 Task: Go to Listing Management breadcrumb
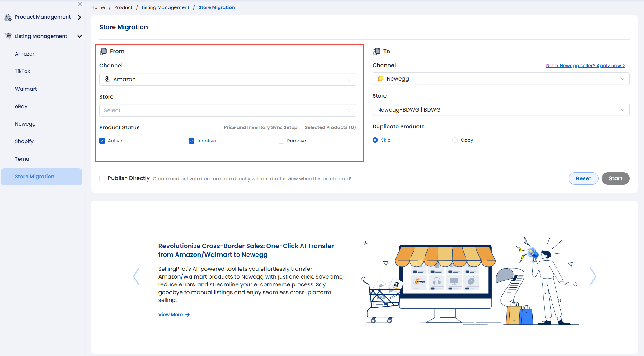coord(165,7)
